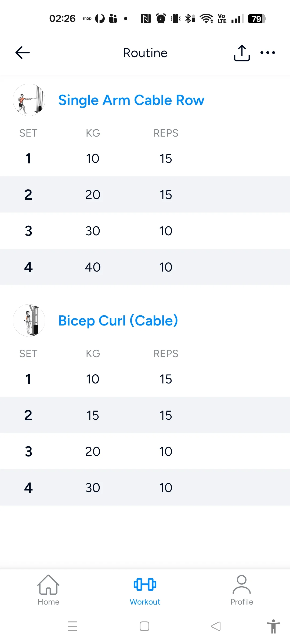Open the three-dot more options menu

[268, 53]
